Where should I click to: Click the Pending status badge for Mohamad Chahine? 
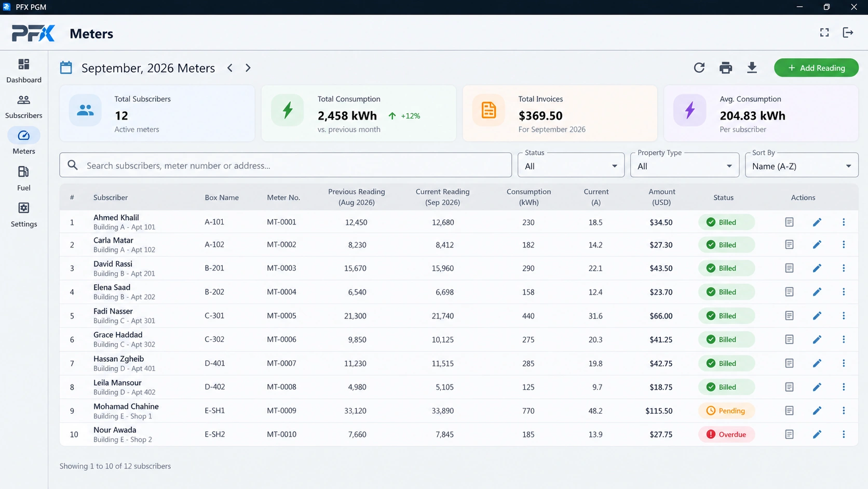click(x=726, y=411)
